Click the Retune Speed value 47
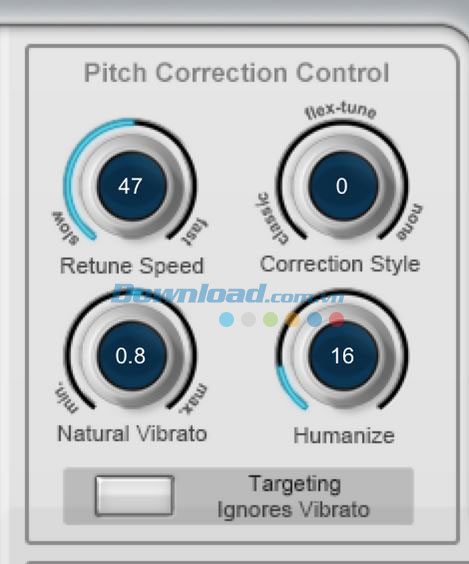Image resolution: width=469 pixels, height=564 pixels. 130,186
